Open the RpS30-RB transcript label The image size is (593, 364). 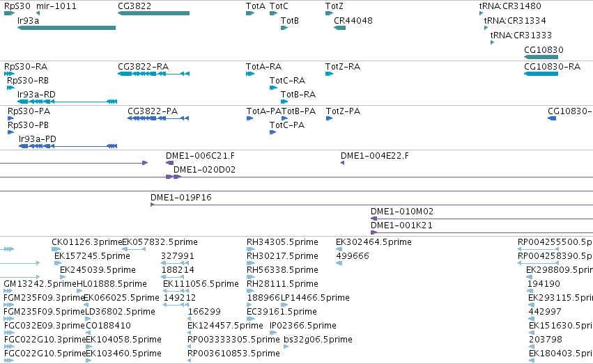[x=28, y=81]
